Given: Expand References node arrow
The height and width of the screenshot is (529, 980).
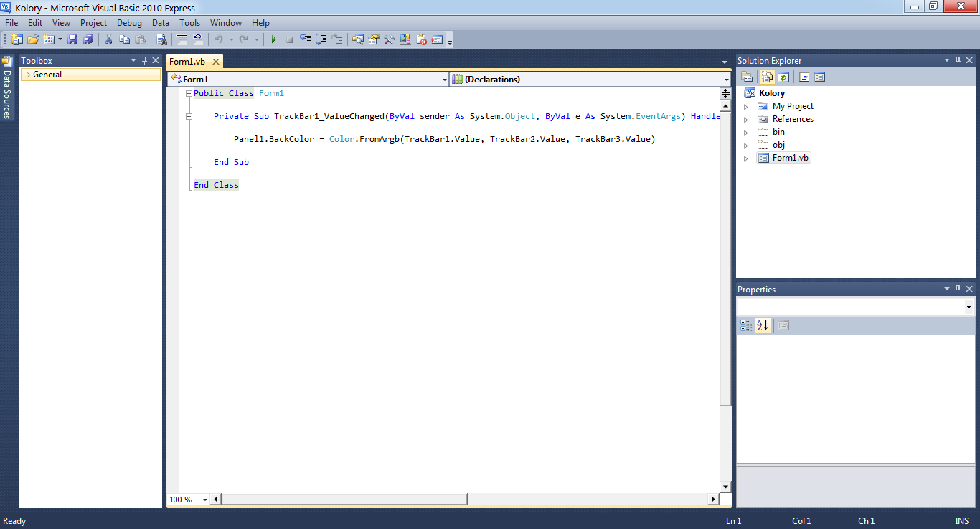Looking at the screenshot, I should 746,119.
